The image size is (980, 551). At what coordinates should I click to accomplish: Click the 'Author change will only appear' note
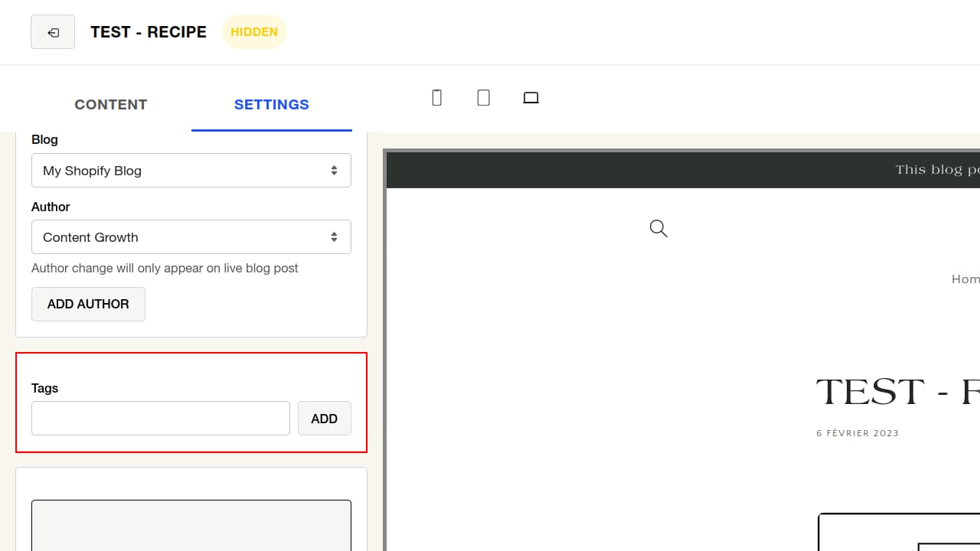(165, 269)
